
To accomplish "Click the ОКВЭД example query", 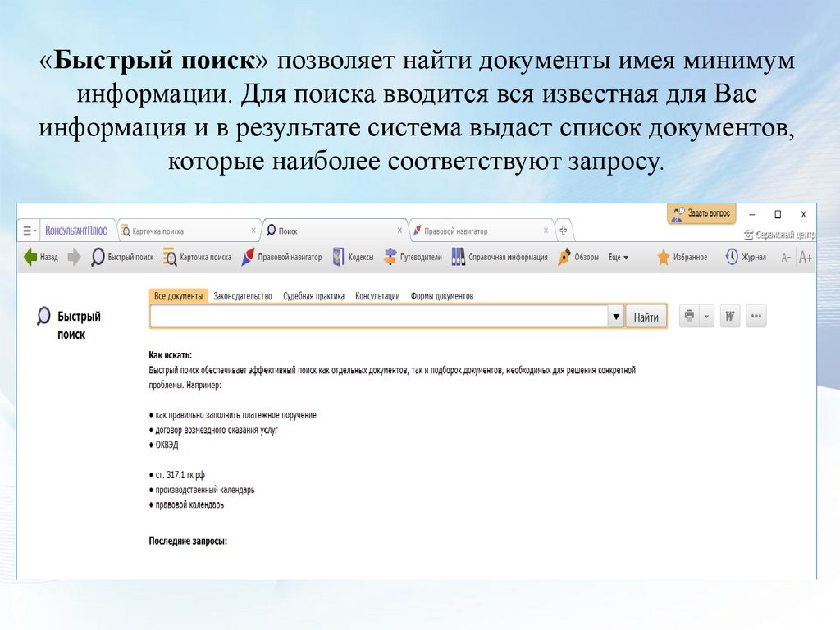I will coord(167,445).
